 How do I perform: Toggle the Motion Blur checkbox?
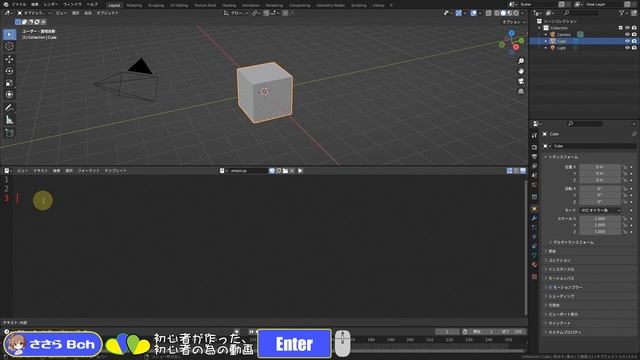550,287
